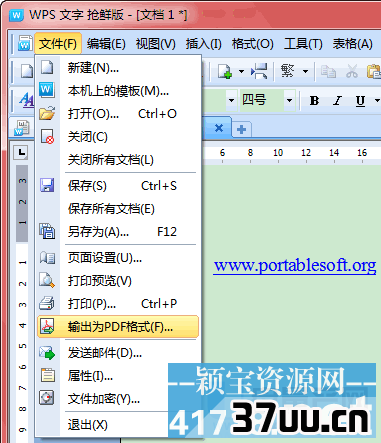Screen dimensions: 381x443
Task: Expand the add-page icon's dropdown arrow
Action: point(241,71)
